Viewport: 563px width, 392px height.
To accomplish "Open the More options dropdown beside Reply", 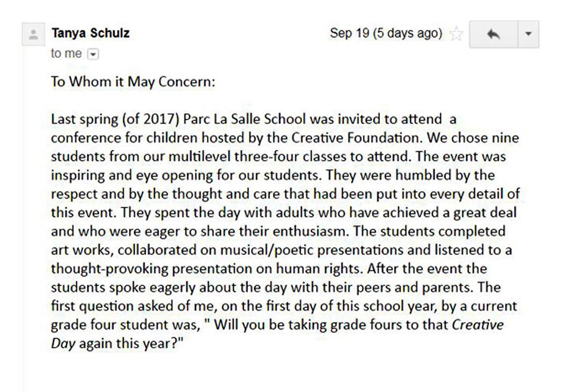I will coord(528,34).
